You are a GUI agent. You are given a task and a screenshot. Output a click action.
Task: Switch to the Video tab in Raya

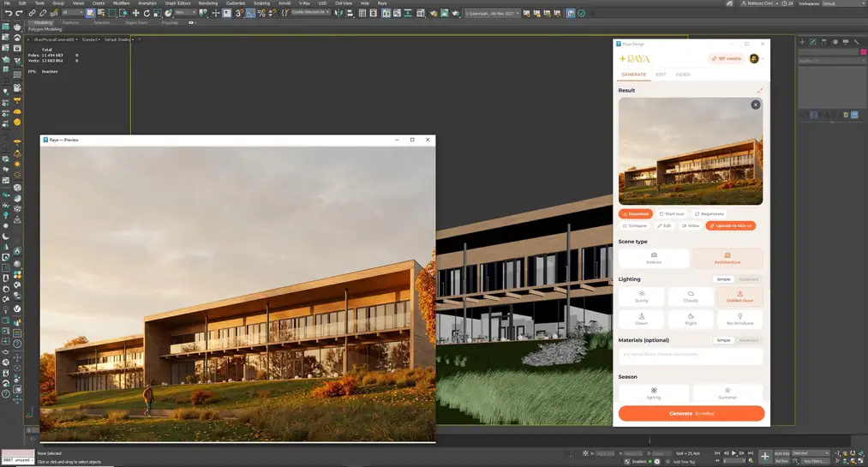tap(683, 75)
